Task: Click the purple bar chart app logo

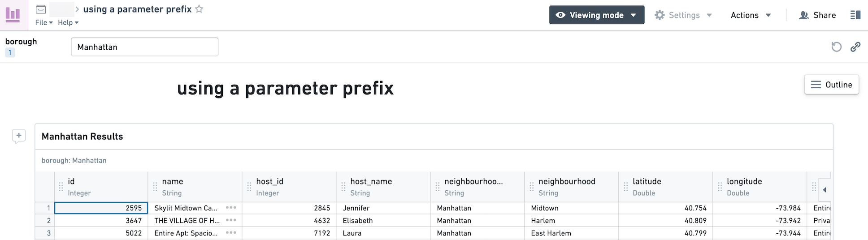Action: click(x=13, y=15)
